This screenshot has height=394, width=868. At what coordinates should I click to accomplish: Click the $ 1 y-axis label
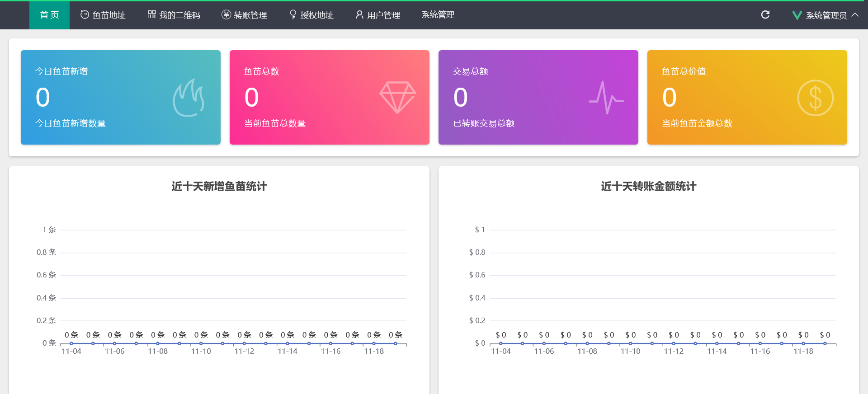(480, 230)
